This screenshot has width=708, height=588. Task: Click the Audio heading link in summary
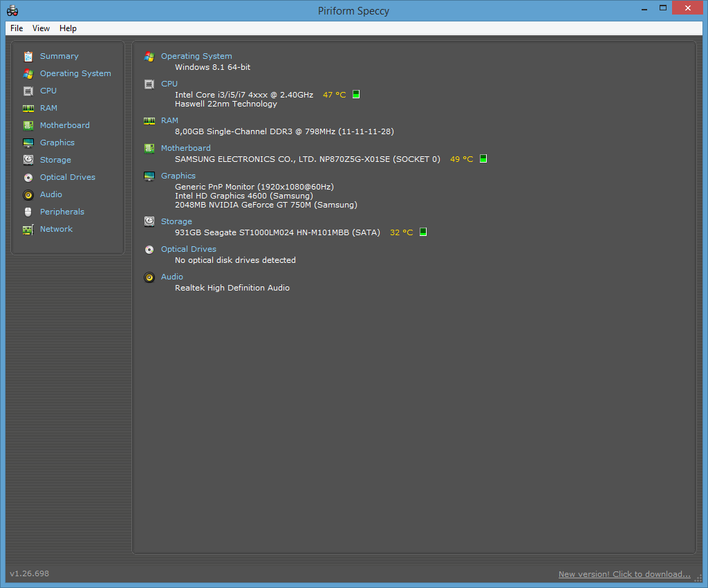[172, 277]
